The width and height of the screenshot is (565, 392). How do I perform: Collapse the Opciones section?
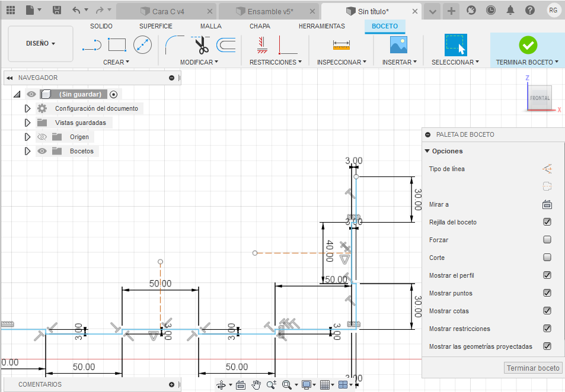pos(427,151)
